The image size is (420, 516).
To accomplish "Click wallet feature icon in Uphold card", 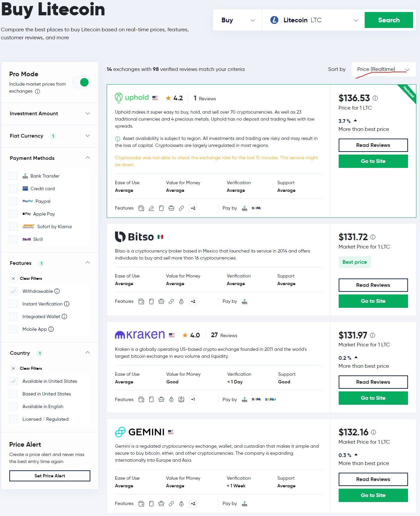I will [141, 208].
